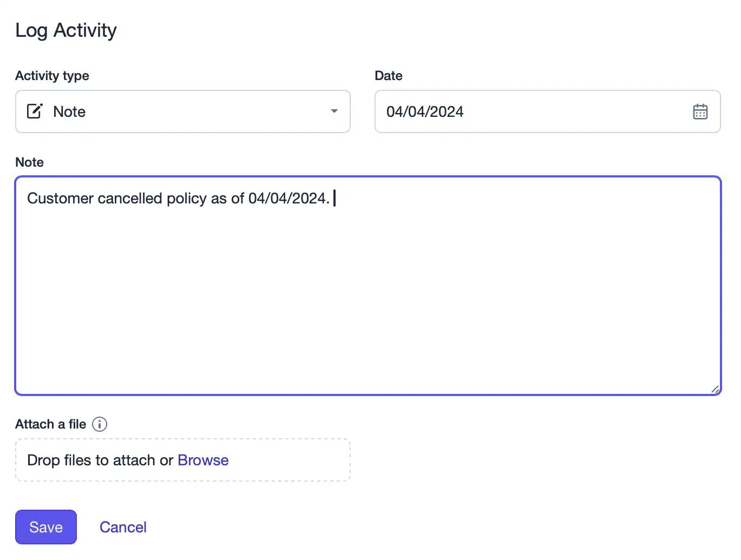Open the calendar picker icon
Image resolution: width=741 pixels, height=560 pixels.
tap(700, 111)
